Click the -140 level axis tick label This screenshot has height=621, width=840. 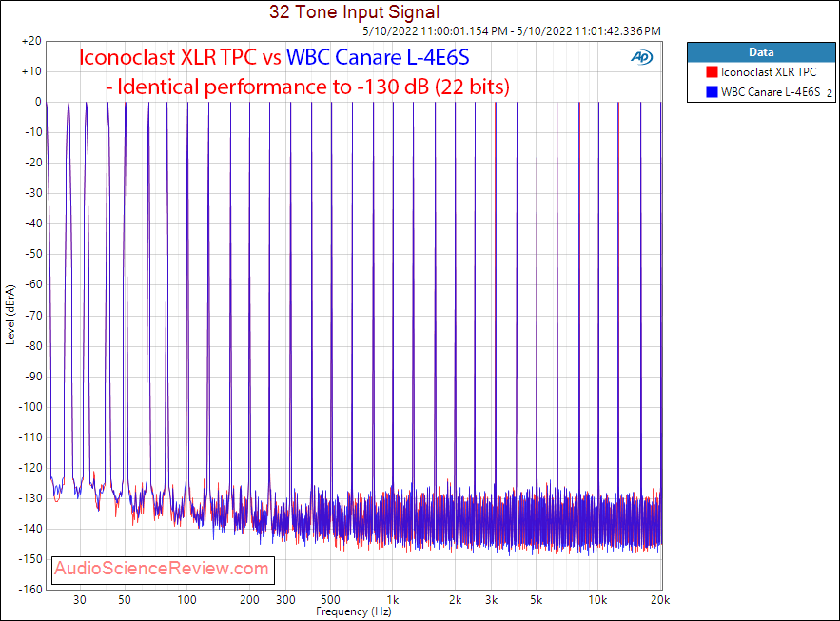(x=30, y=529)
